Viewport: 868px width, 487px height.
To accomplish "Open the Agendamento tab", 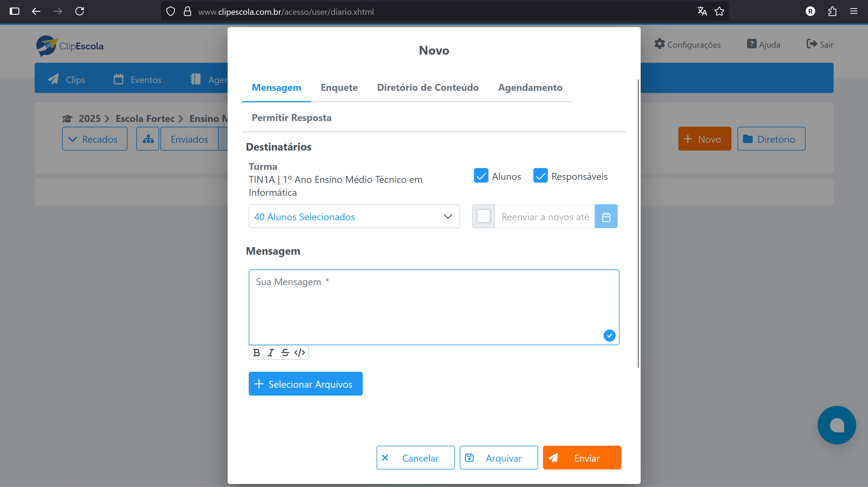I will 530,88.
